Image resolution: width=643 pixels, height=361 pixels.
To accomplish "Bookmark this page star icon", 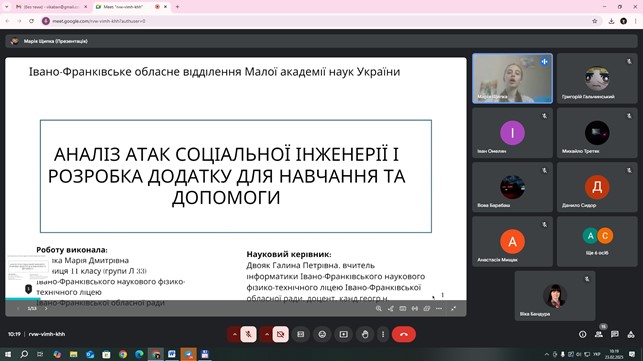I will click(595, 21).
